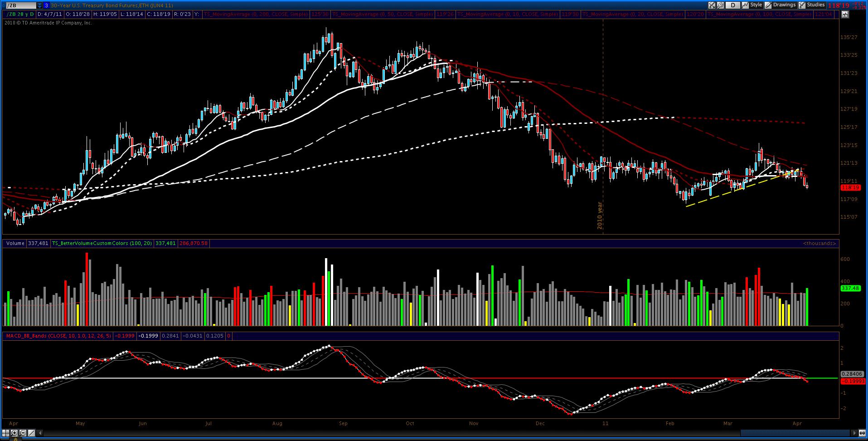Click the 125'30 moving average value
Viewport: 868px width, 441px height.
[320, 15]
